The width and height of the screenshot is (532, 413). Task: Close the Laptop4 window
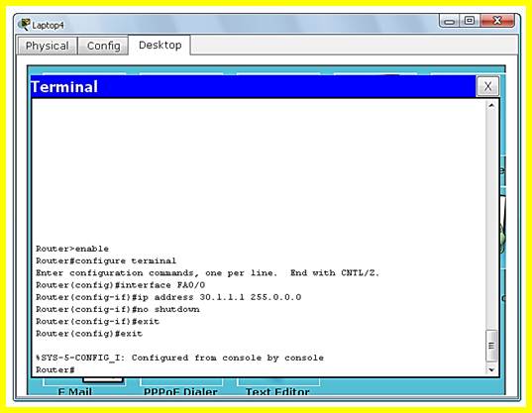coord(497,21)
